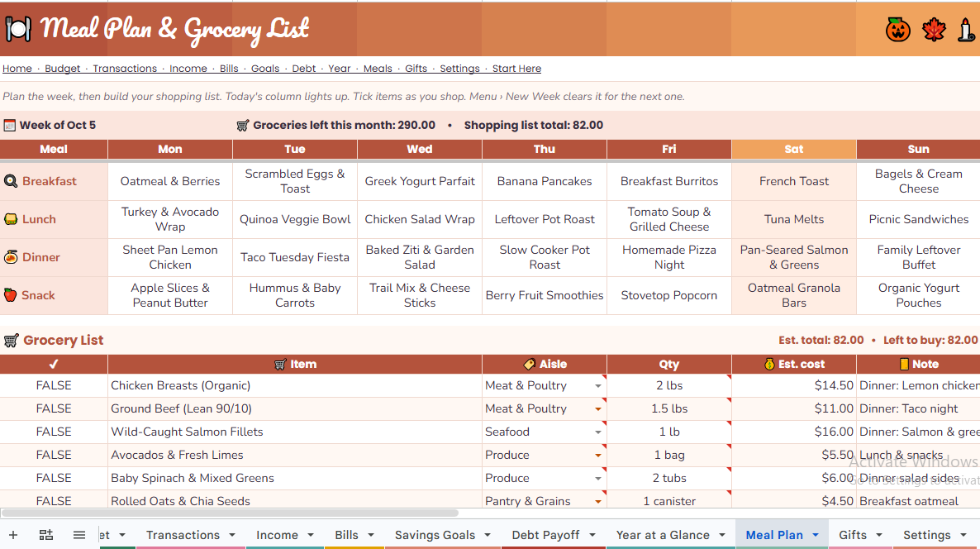Follow the Debt navigation link
Screen dimensions: 980x549
(304, 69)
